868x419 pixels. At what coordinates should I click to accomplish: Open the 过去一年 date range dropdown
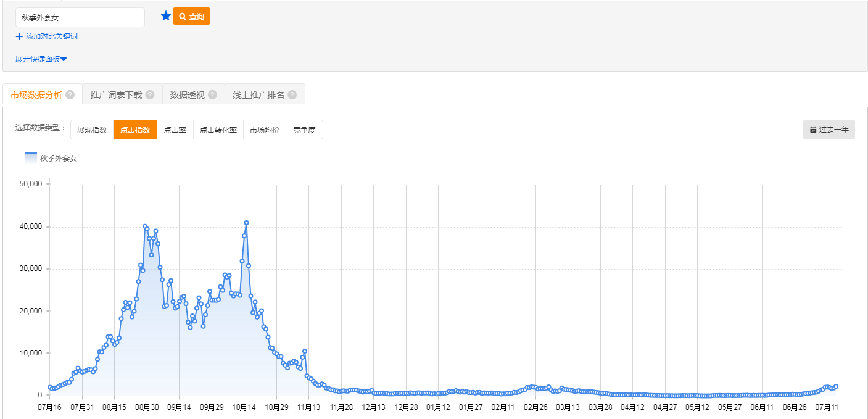(x=829, y=130)
